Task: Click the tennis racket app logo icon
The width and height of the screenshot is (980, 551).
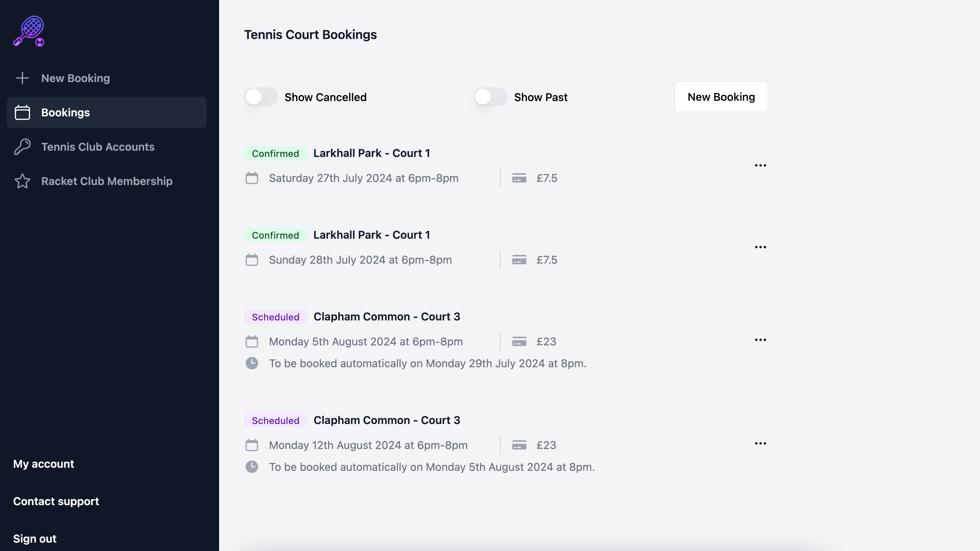Action: pyautogui.click(x=29, y=32)
